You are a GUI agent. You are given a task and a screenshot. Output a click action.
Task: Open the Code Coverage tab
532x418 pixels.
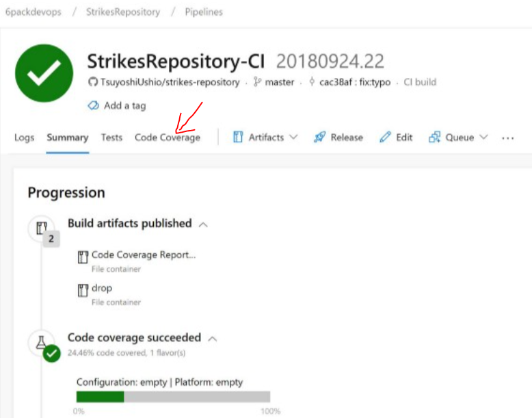pos(168,138)
